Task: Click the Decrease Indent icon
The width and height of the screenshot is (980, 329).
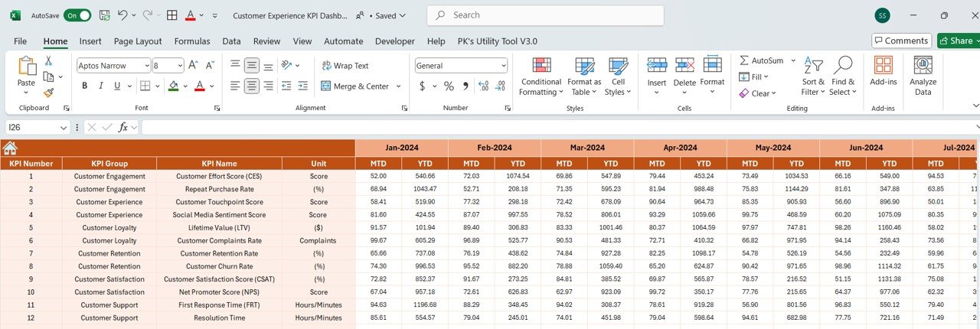Action: point(287,86)
